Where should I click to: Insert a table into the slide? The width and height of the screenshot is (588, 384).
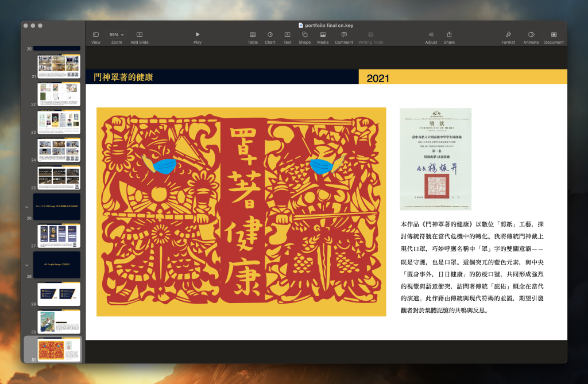coord(252,34)
